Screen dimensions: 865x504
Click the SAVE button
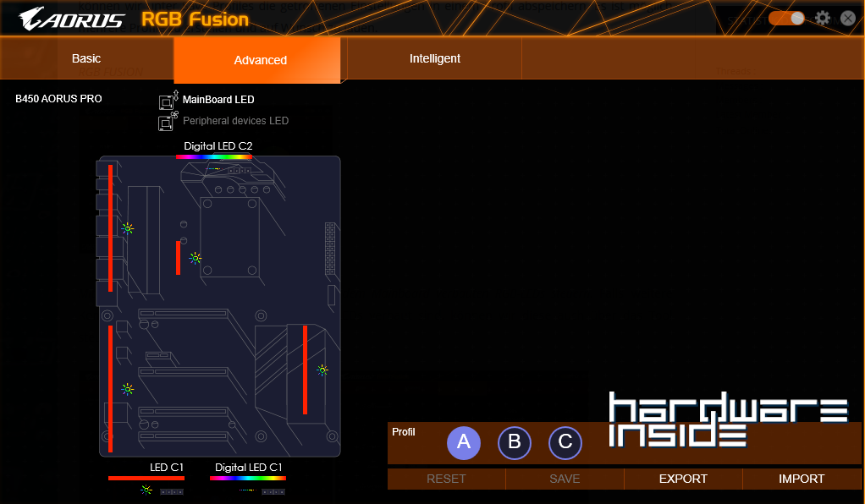(x=565, y=479)
